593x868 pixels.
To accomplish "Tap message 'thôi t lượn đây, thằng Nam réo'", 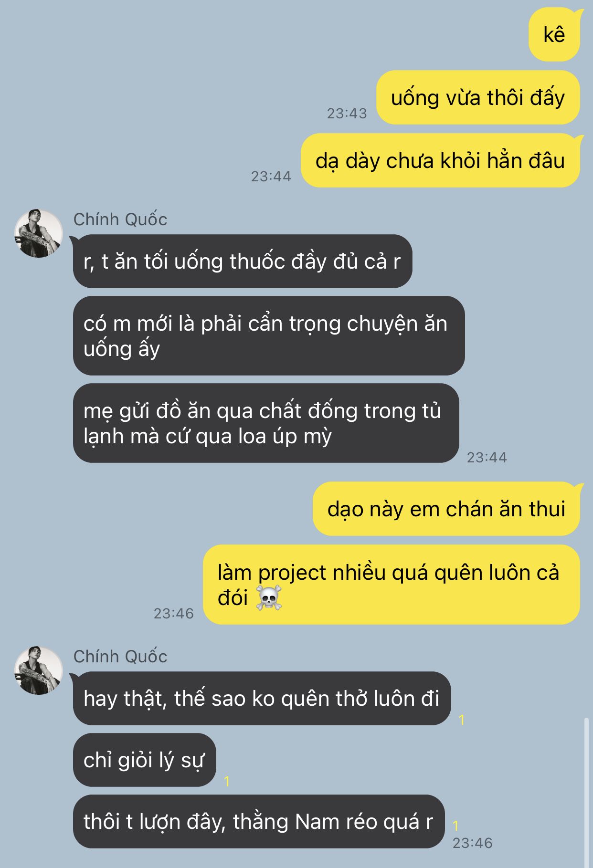I will 259,821.
